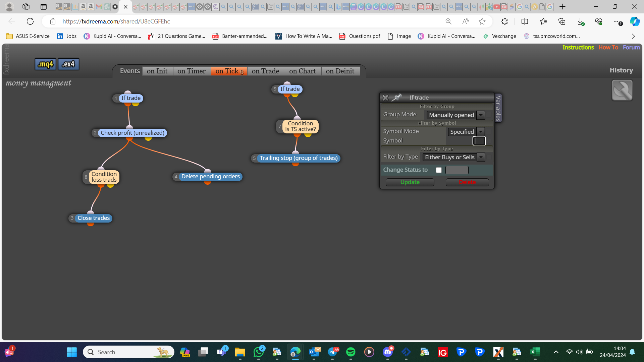Switch to the on Deinit tab

point(340,71)
